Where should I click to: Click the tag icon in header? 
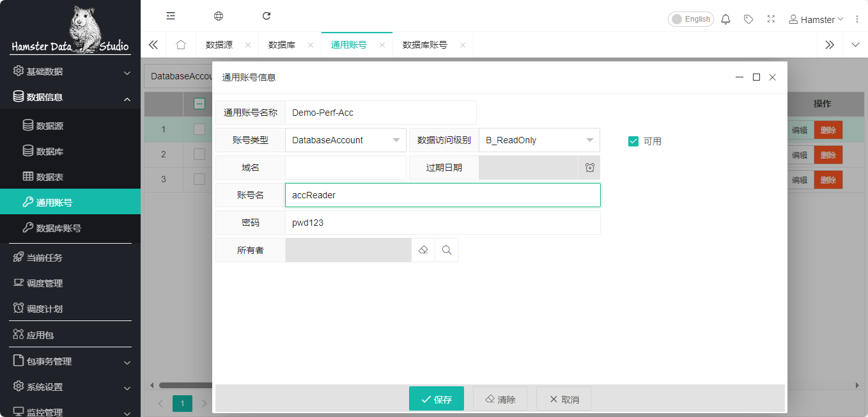tap(748, 19)
